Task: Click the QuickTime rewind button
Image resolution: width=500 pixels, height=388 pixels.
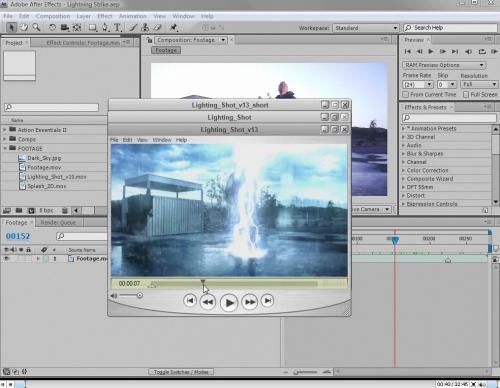Action: [x=208, y=302]
